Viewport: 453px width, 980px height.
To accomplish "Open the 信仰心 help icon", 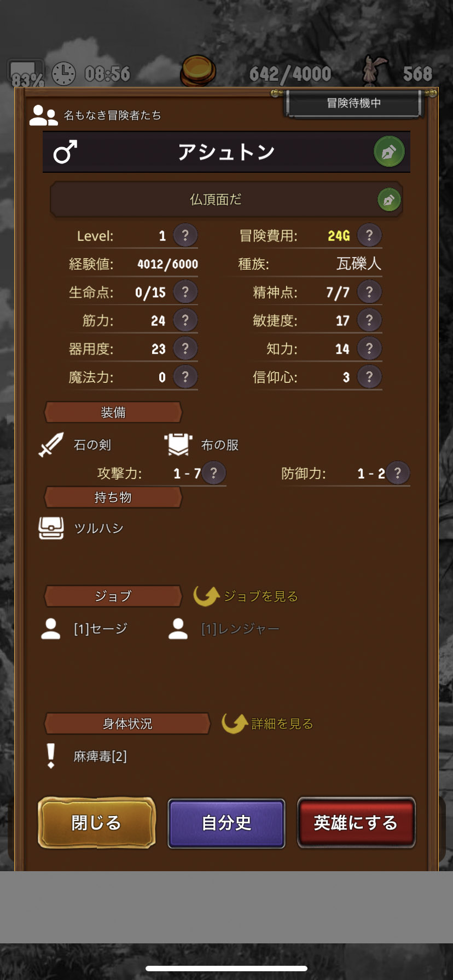I will point(369,377).
